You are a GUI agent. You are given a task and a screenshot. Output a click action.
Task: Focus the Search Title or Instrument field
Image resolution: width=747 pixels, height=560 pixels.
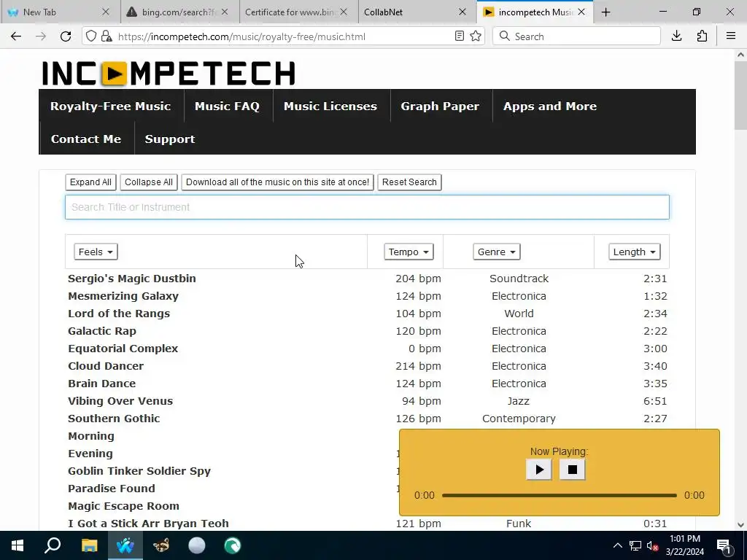click(367, 207)
